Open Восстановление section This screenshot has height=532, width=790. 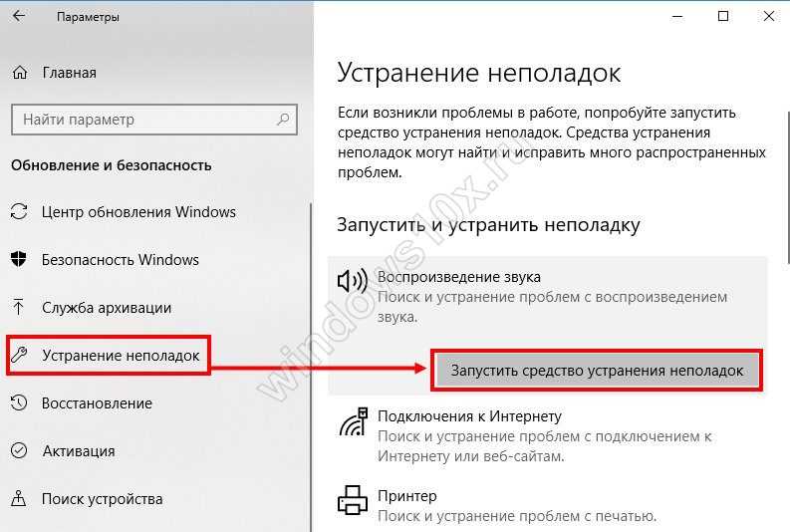click(97, 403)
